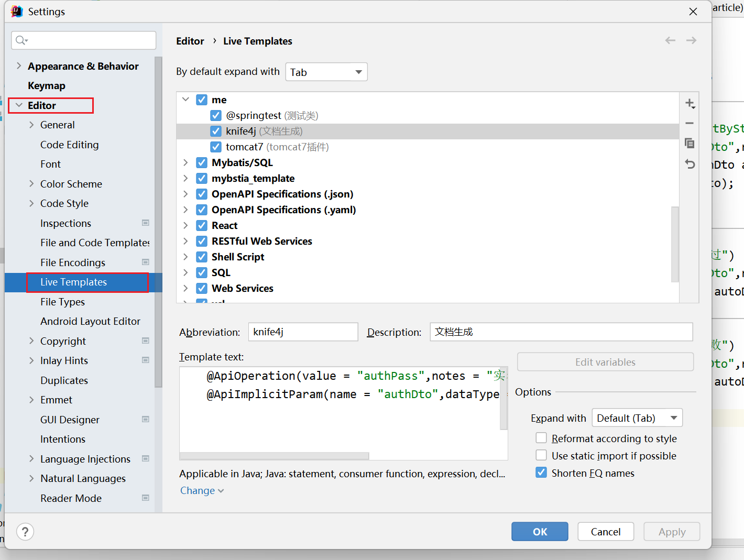The height and width of the screenshot is (560, 744).
Task: Duplicate the selected live template
Action: point(690,144)
